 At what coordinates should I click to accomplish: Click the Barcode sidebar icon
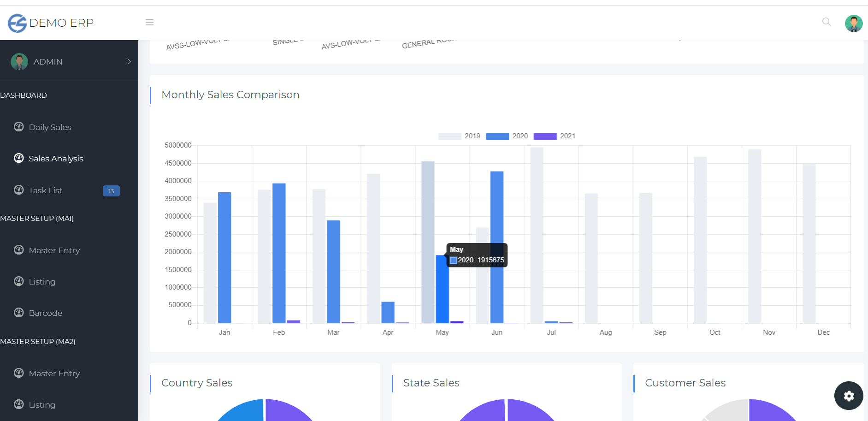tap(19, 313)
